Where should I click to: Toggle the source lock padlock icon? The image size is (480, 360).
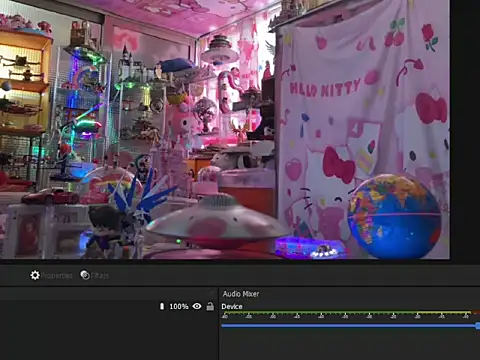point(210,306)
